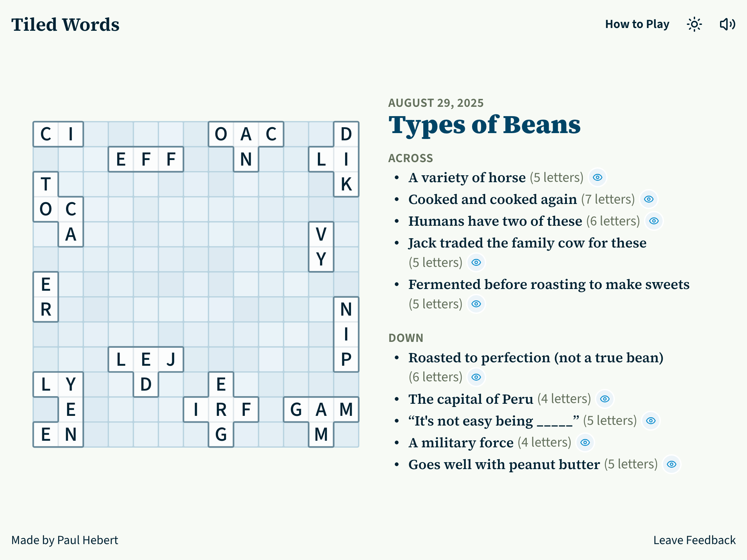The width and height of the screenshot is (747, 560).
Task: Toggle the light/dark theme sun icon
Action: pyautogui.click(x=694, y=25)
